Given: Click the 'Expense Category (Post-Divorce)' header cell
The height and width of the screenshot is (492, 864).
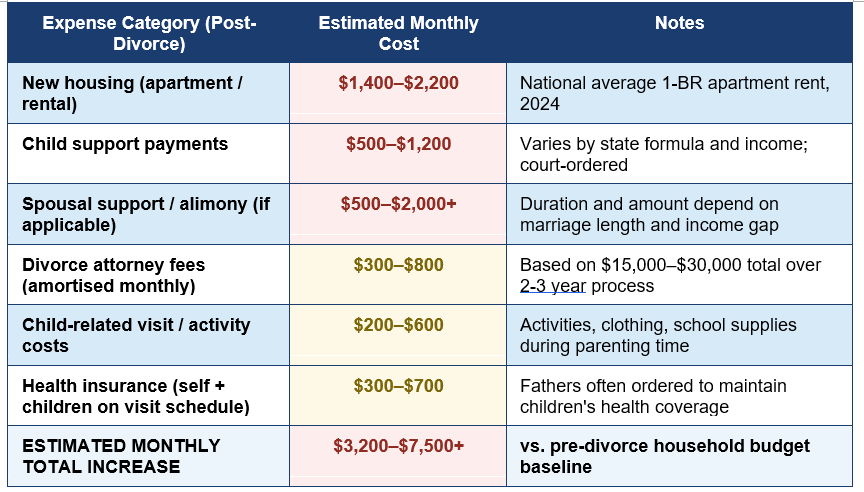Looking at the screenshot, I should click(149, 33).
